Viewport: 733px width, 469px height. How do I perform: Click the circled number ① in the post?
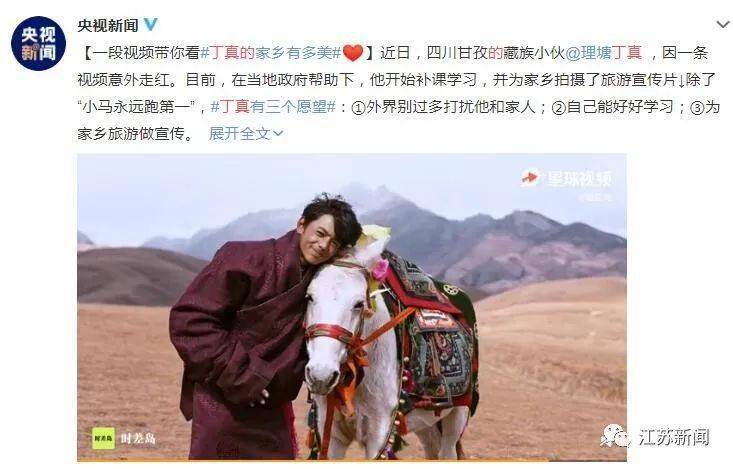click(x=358, y=108)
